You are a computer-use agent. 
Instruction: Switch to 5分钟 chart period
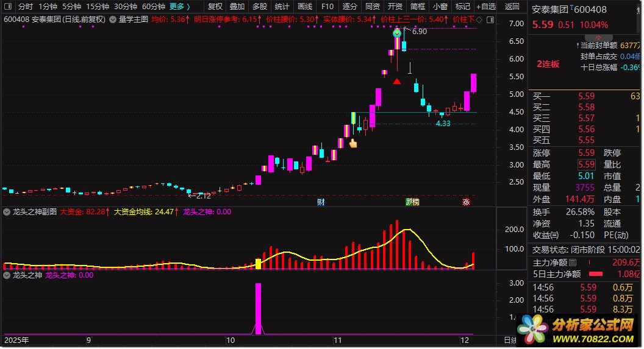coord(71,7)
